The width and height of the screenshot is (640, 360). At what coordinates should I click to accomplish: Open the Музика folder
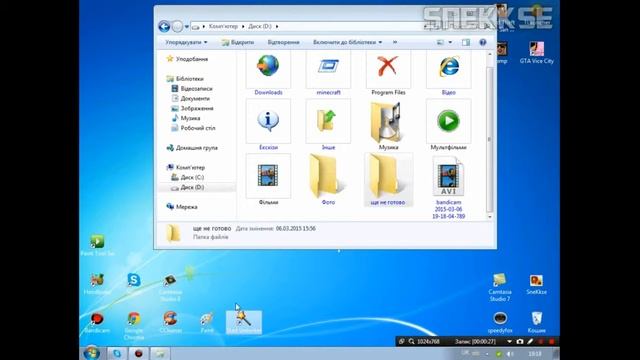click(x=388, y=125)
